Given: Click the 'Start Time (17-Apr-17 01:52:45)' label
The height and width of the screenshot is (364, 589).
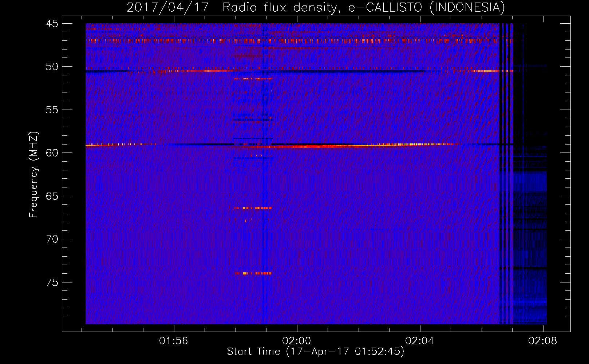Looking at the screenshot, I should (316, 351).
